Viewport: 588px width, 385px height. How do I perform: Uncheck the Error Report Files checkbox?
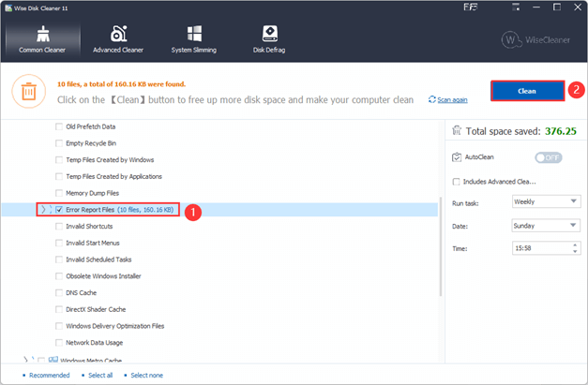pos(59,210)
